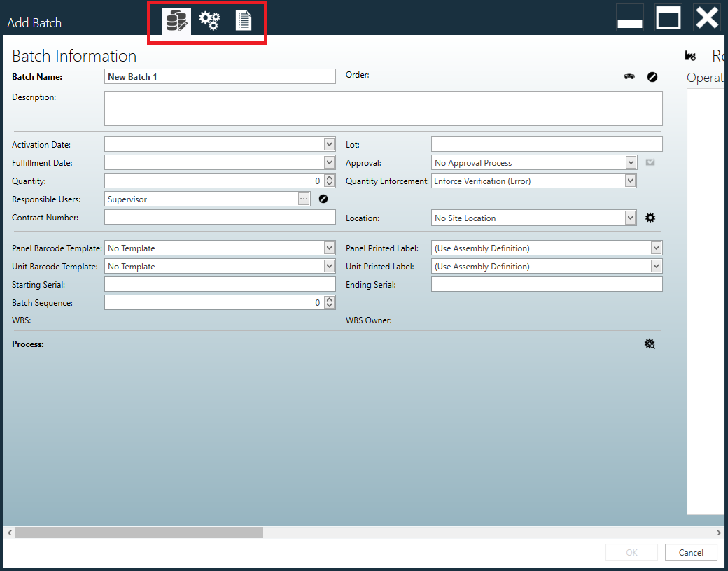Click the Cancel button
Image resolution: width=728 pixels, height=571 pixels.
[691, 552]
